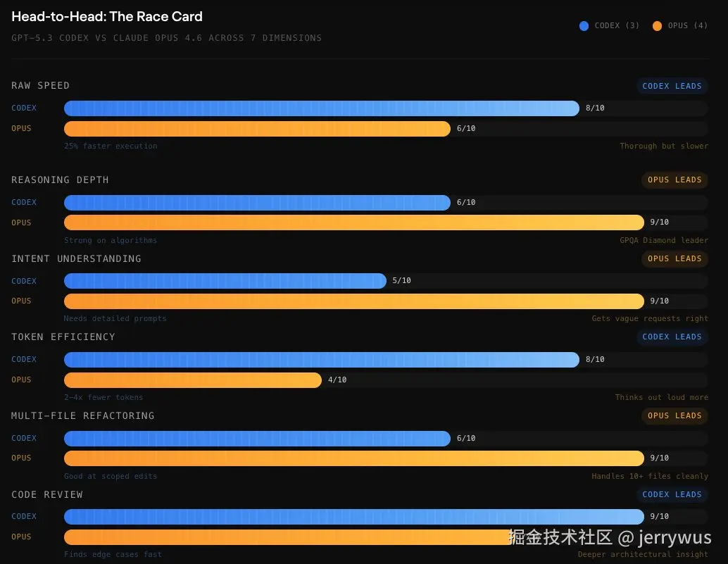
Task: Click the Opus 4/10 Token Efficiency bar
Action: (193, 380)
